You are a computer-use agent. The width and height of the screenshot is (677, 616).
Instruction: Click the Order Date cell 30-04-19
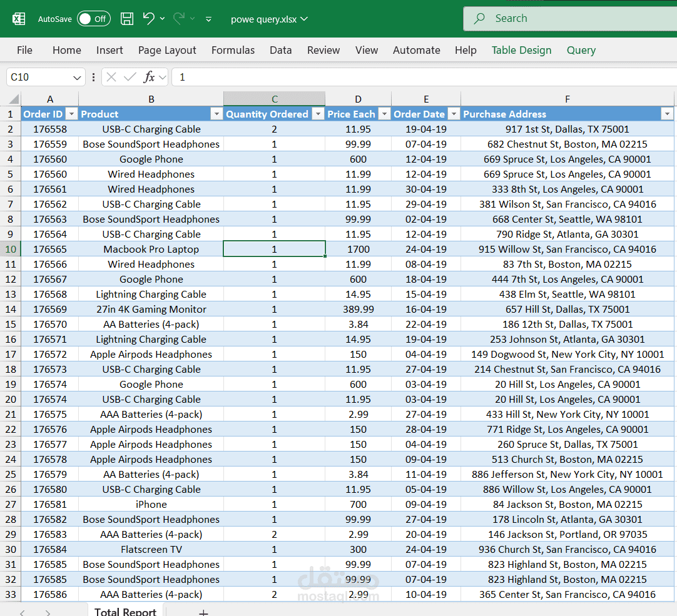click(x=426, y=189)
